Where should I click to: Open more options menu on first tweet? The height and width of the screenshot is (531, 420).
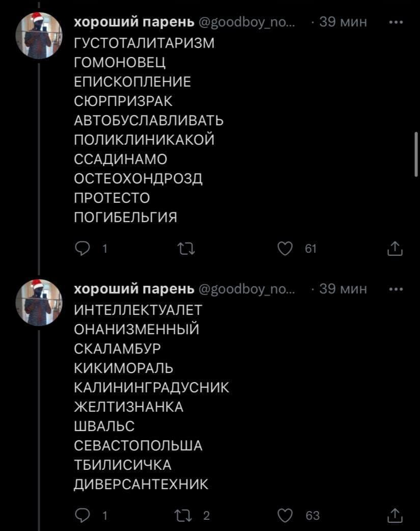click(396, 22)
